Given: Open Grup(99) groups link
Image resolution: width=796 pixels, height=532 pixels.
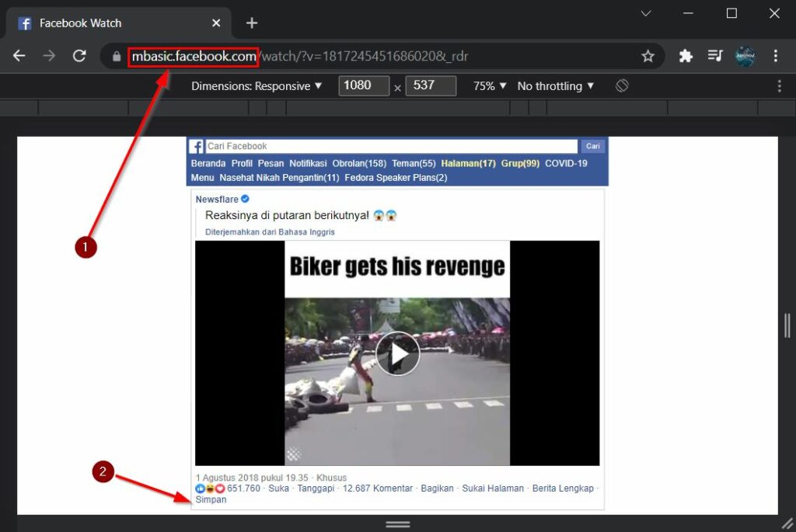Looking at the screenshot, I should tap(520, 163).
